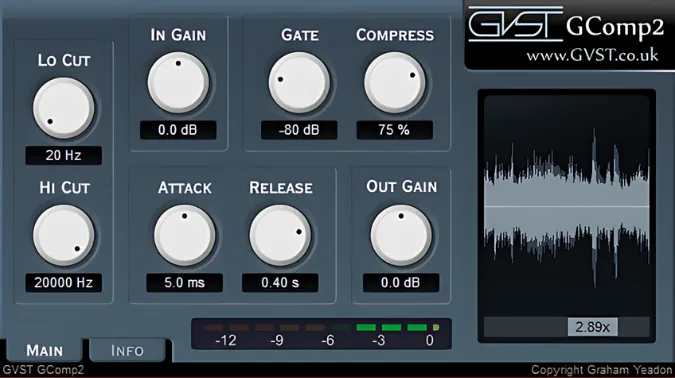675x378 pixels.
Task: Click the In Gain label
Action: pos(178,35)
